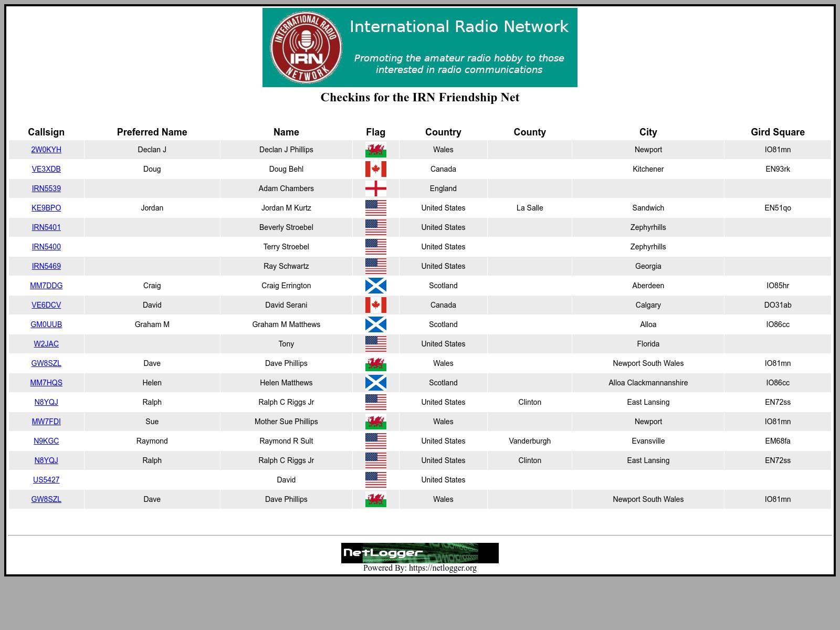The width and height of the screenshot is (840, 630).
Task: Click the IRN circular microphone logo
Action: [x=306, y=48]
